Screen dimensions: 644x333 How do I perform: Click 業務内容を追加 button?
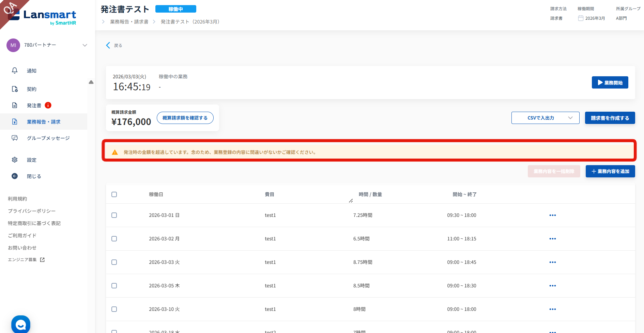point(610,171)
